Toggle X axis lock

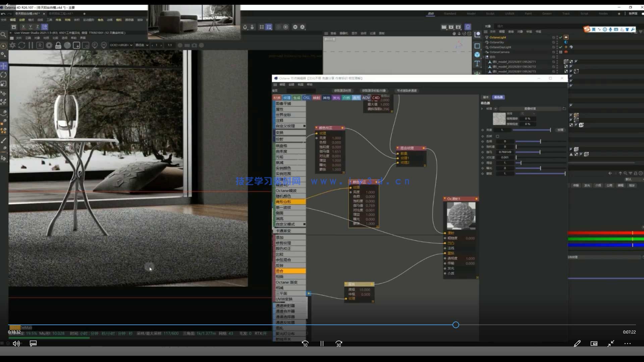tap(23, 27)
